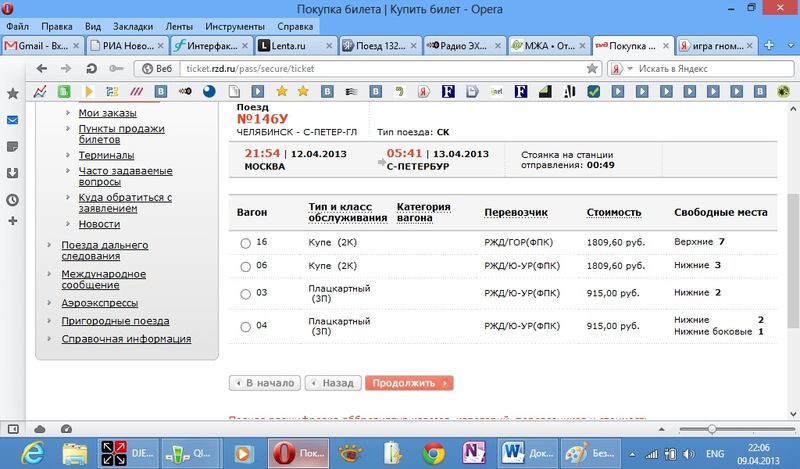
Task: Open the mail envelope sidebar icon
Action: 12,120
